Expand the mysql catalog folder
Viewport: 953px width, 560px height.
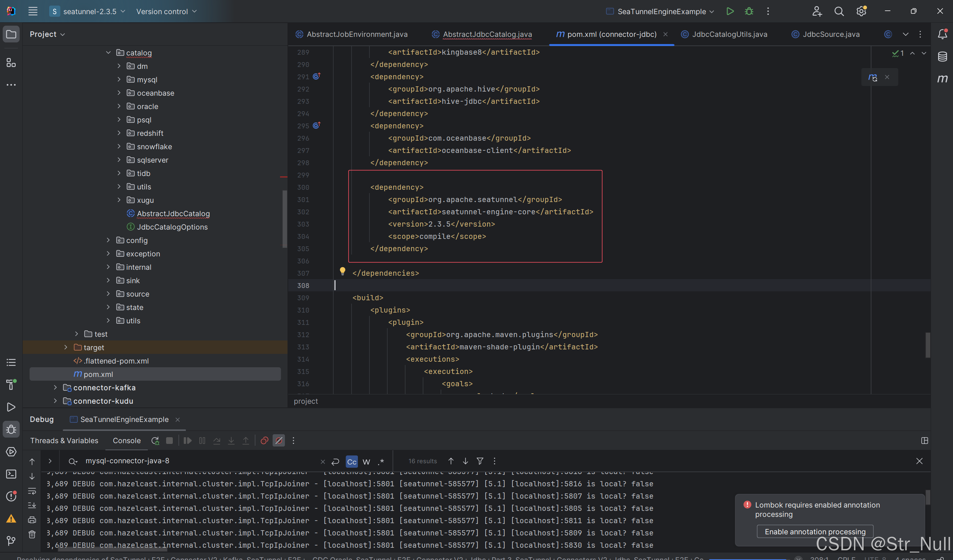click(x=119, y=79)
